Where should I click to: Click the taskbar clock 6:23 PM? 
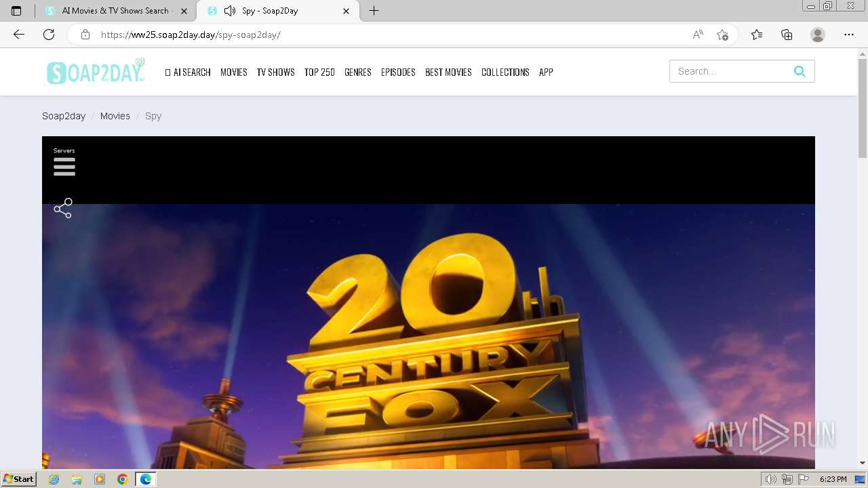833,479
